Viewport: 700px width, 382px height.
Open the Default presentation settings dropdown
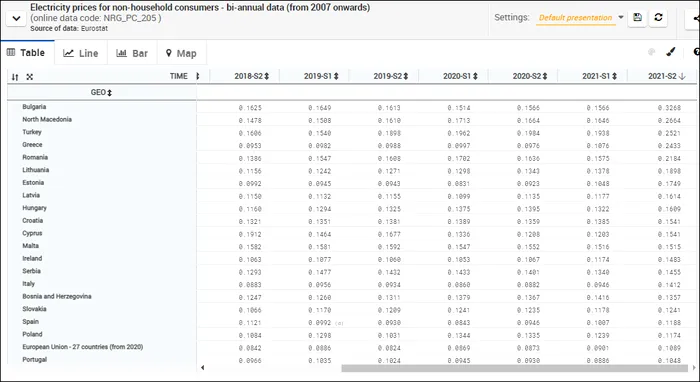(581, 18)
